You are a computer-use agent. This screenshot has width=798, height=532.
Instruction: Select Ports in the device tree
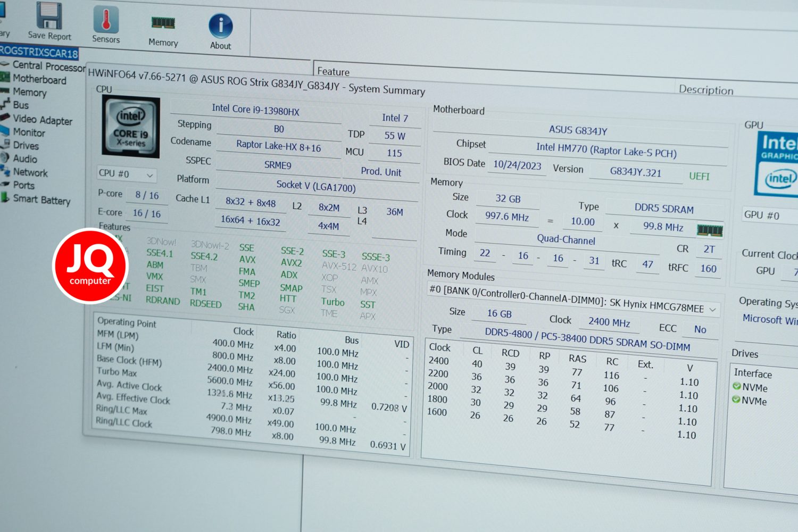point(23,185)
